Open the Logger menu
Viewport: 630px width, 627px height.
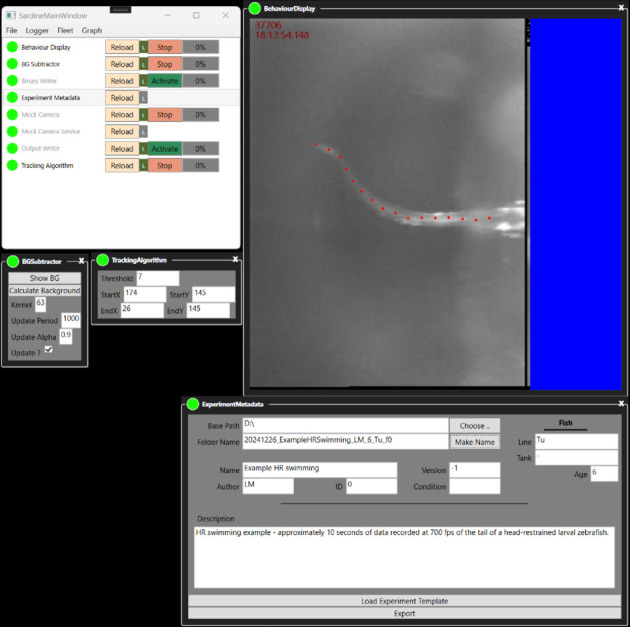(37, 31)
